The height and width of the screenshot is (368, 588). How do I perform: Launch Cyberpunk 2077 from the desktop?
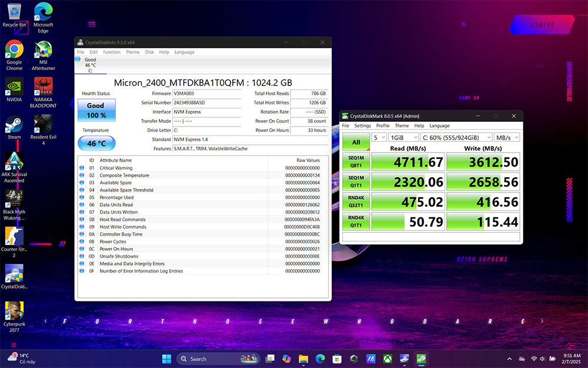14,311
